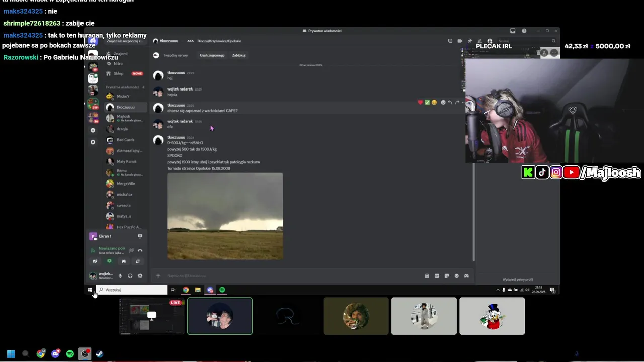Click the Znajdź lub rozpocznij search box
This screenshot has height=362, width=644.
point(125,41)
